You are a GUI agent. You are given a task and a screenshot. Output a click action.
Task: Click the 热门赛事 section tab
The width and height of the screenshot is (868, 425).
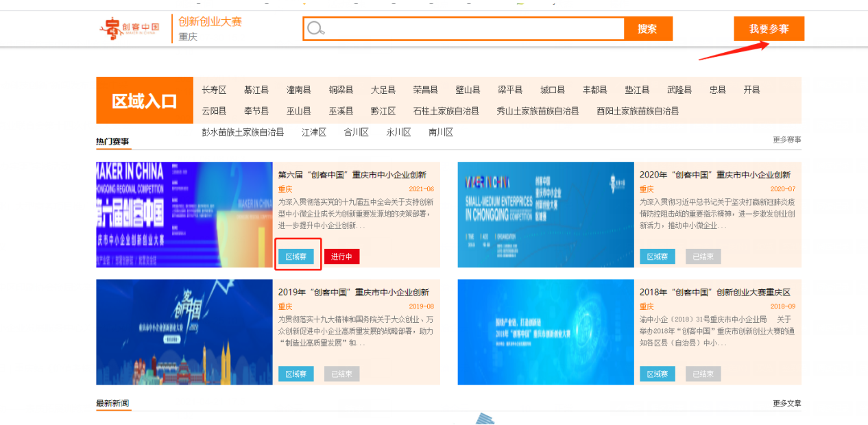point(113,142)
